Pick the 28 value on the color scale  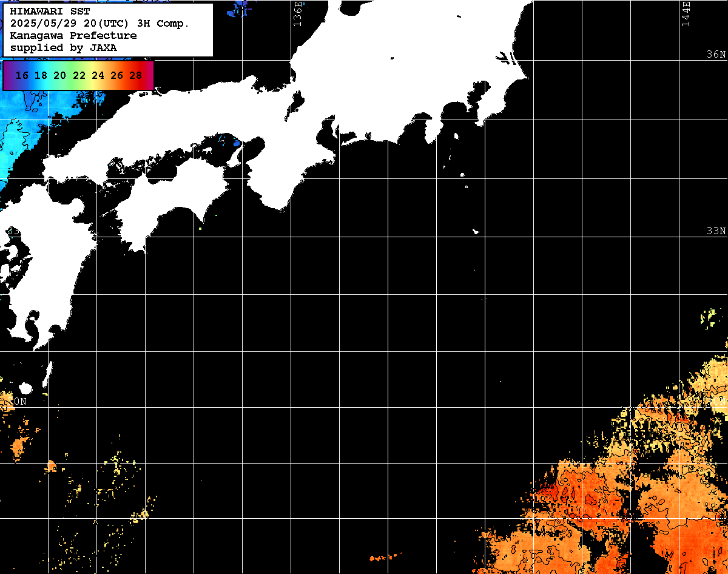[136, 75]
